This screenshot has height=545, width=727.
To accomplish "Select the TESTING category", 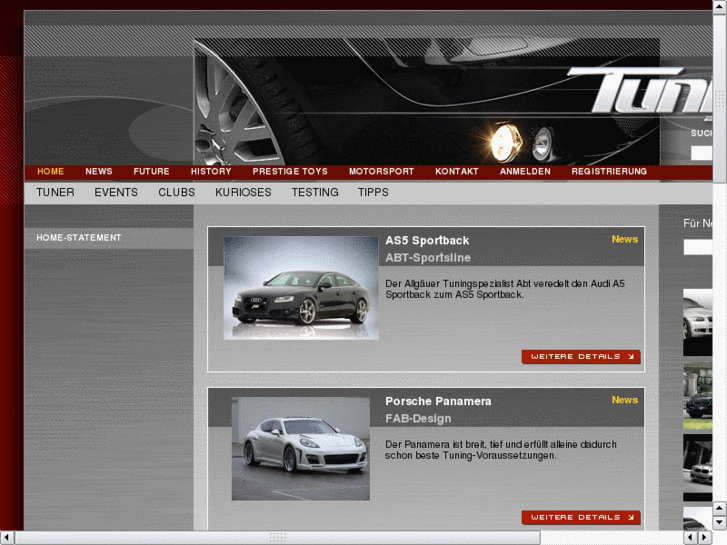I will click(x=315, y=192).
